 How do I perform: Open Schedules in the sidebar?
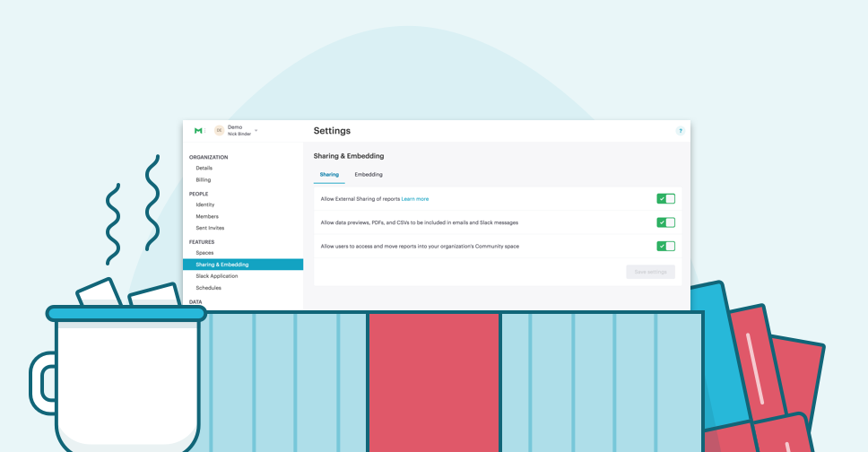pos(208,288)
